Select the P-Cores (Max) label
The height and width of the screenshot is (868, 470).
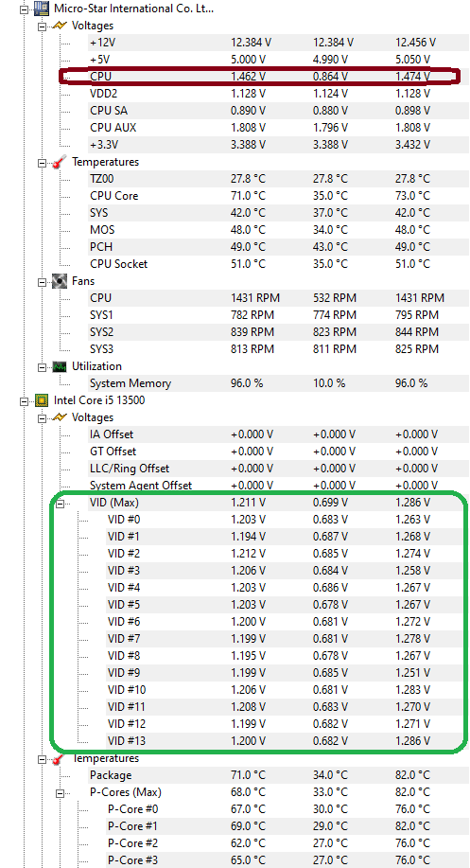(x=126, y=792)
